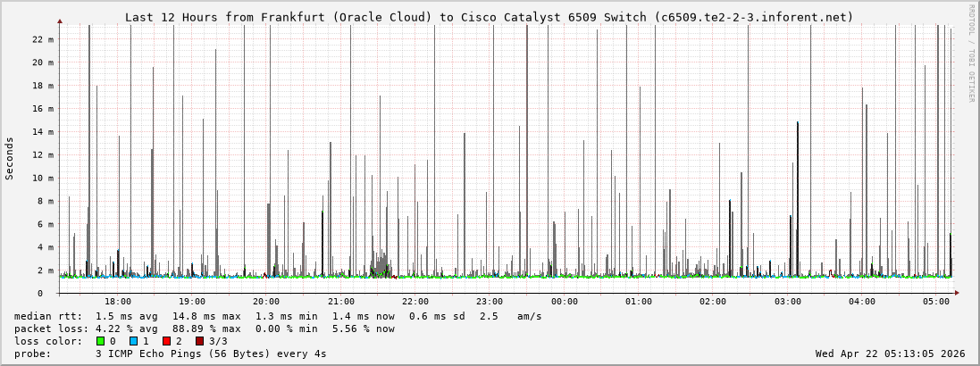Screen dimensions: 980x366
Task: Click the RRDTOOL / TOBI OETIKER watermark
Action: click(971, 54)
